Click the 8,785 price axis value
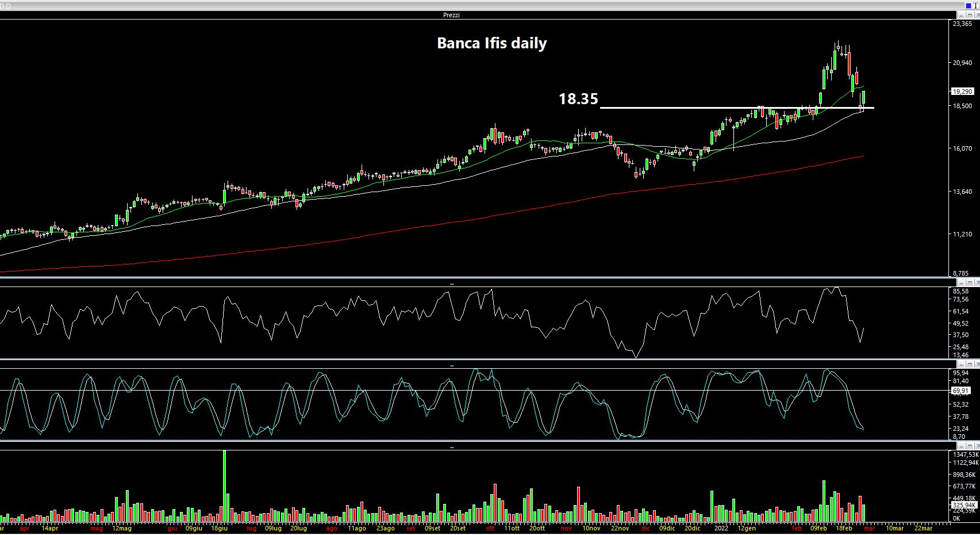The width and height of the screenshot is (980, 535). (x=960, y=274)
